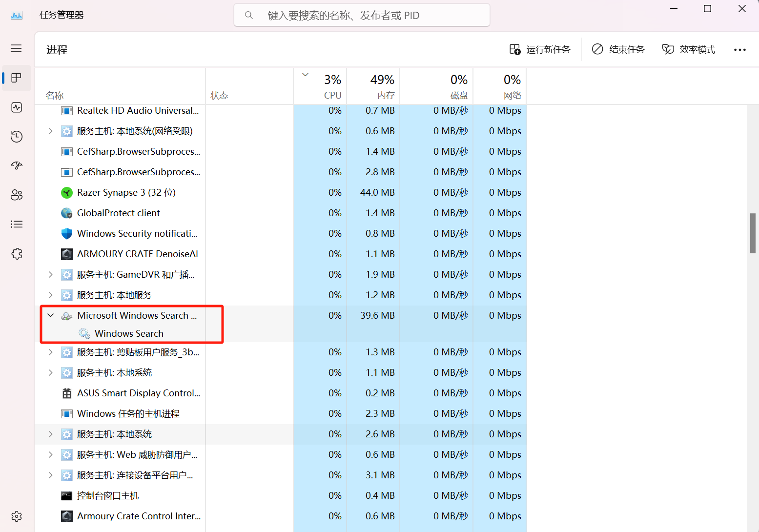Image resolution: width=759 pixels, height=532 pixels.
Task: Open Task Manager settings gear
Action: pos(17,516)
